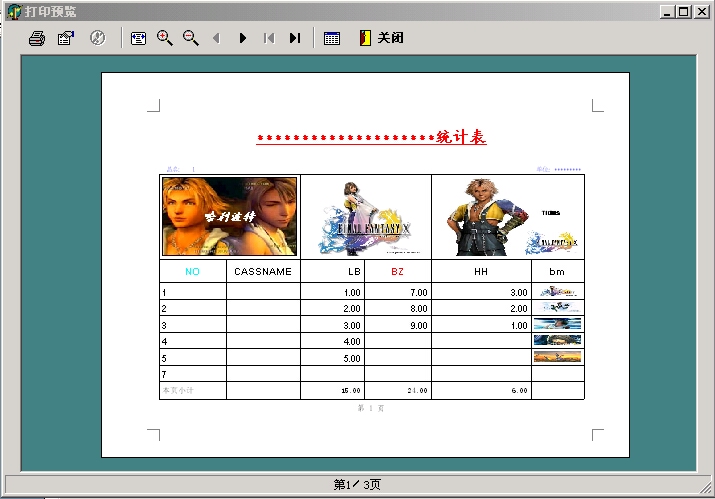
Task: Click the app icon in title bar
Action: tap(15, 11)
